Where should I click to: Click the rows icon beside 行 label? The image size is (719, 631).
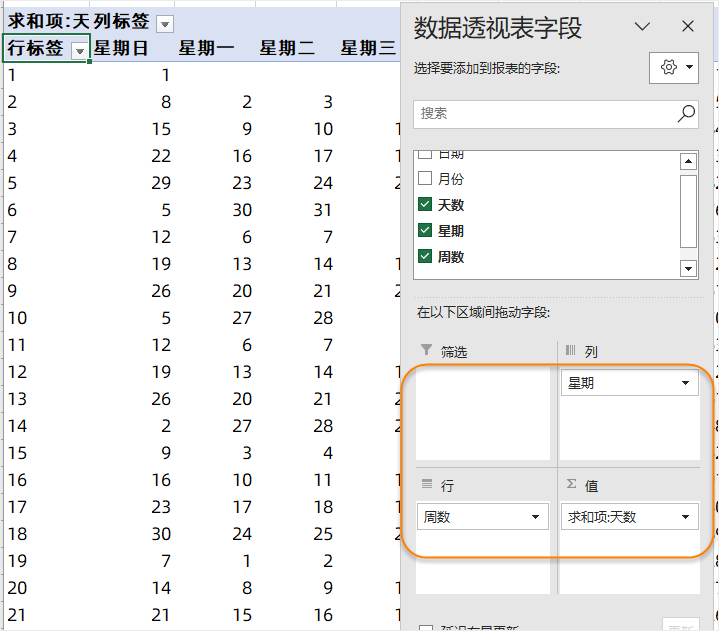point(427,485)
